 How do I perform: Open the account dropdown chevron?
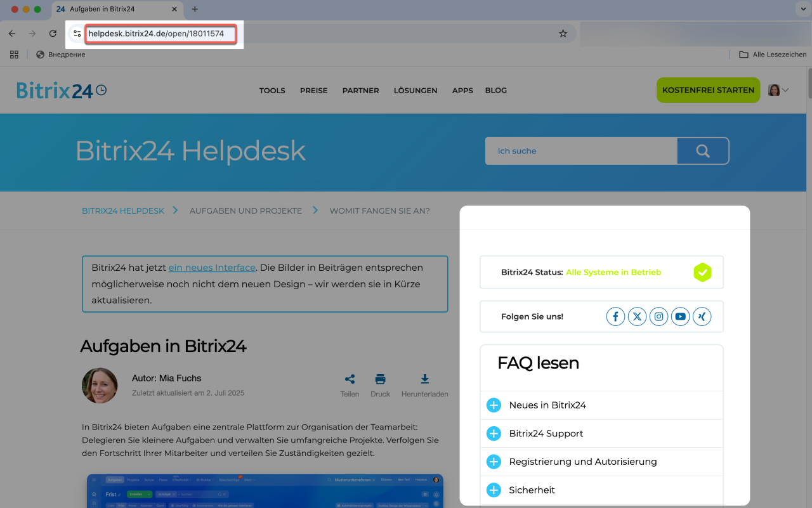[785, 90]
